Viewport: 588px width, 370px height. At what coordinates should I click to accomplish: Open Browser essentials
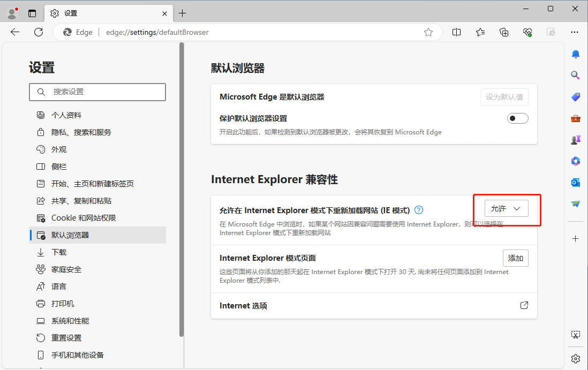pyautogui.click(x=527, y=32)
